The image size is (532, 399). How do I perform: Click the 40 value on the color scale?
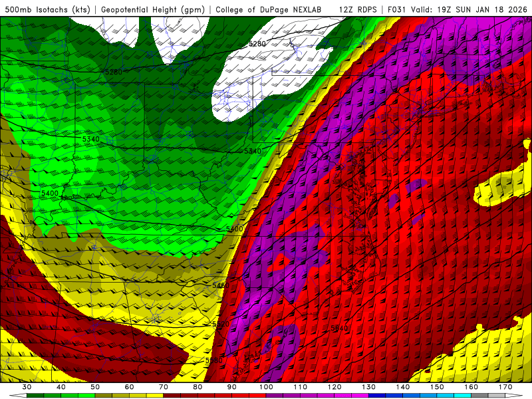click(61, 387)
